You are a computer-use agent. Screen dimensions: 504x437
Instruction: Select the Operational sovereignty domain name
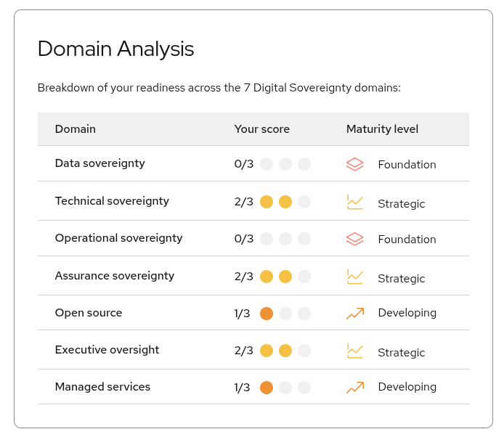click(x=118, y=238)
